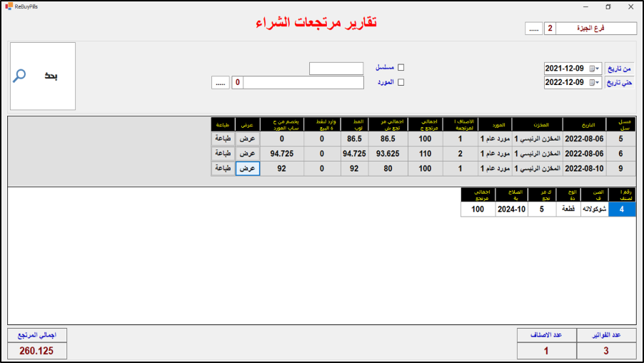Open calendar icon in the من تاريخ date field

(x=592, y=69)
